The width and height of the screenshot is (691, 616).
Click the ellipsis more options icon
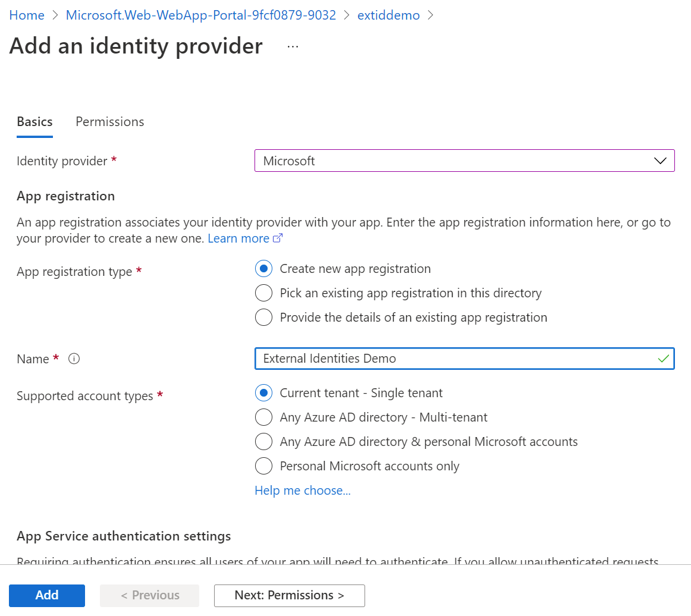tap(293, 46)
